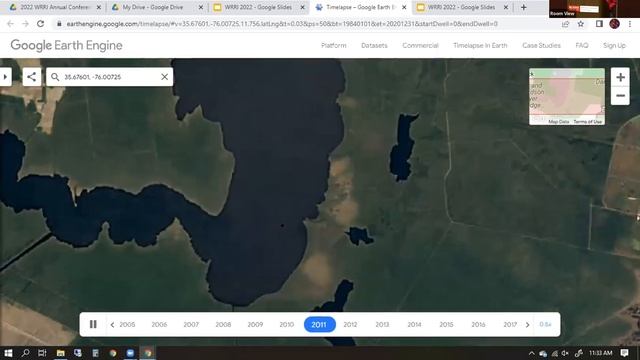This screenshot has width=640, height=360.
Task: Click the share icon
Action: pos(31,77)
